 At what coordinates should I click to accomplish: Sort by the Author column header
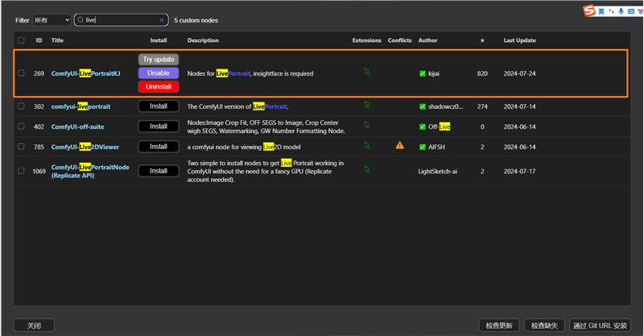427,40
